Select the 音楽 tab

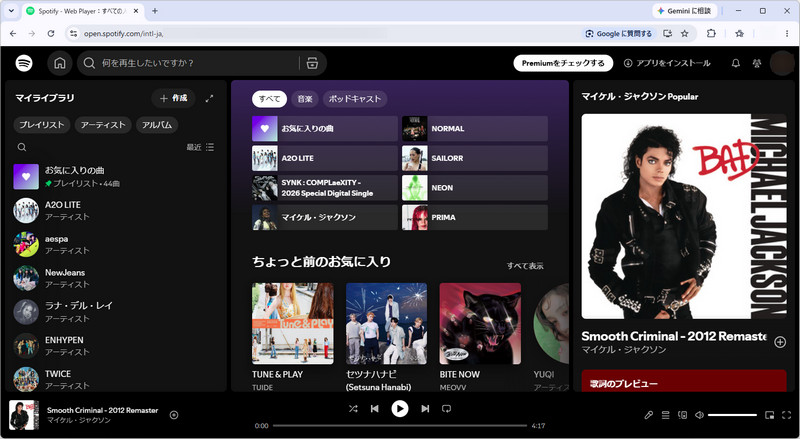coord(305,99)
